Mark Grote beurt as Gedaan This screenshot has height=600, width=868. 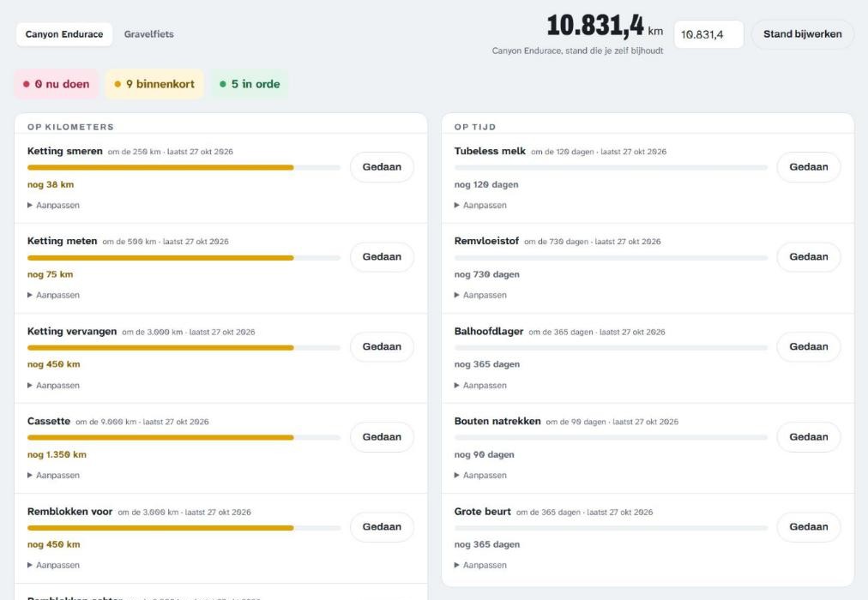tap(809, 527)
